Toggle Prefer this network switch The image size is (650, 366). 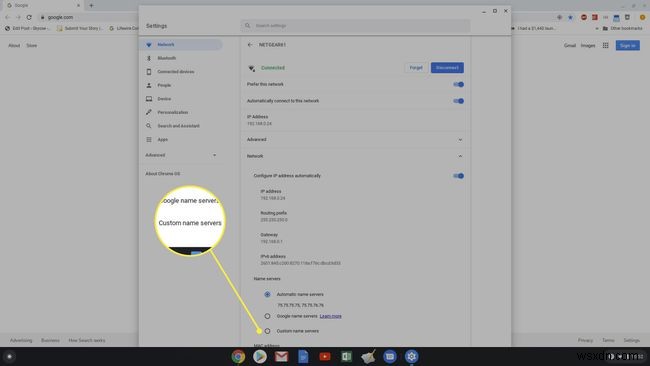point(458,85)
